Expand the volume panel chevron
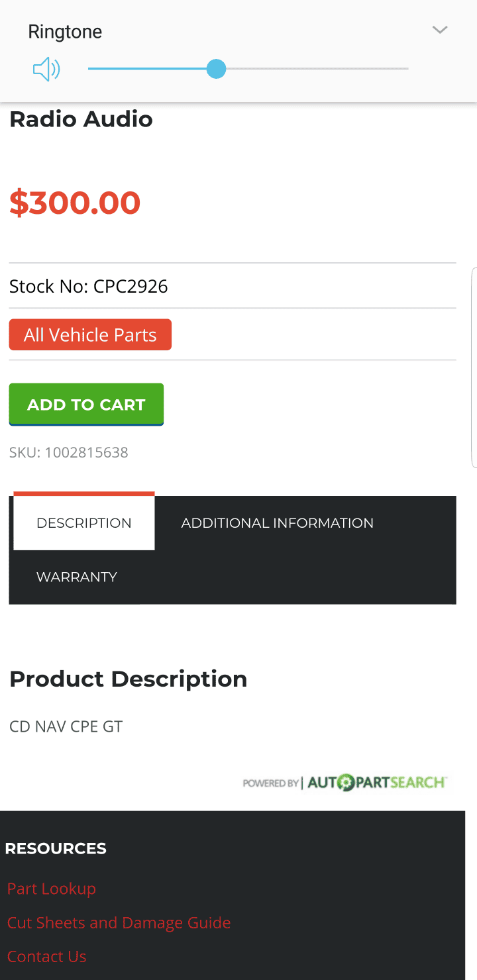 pyautogui.click(x=440, y=30)
